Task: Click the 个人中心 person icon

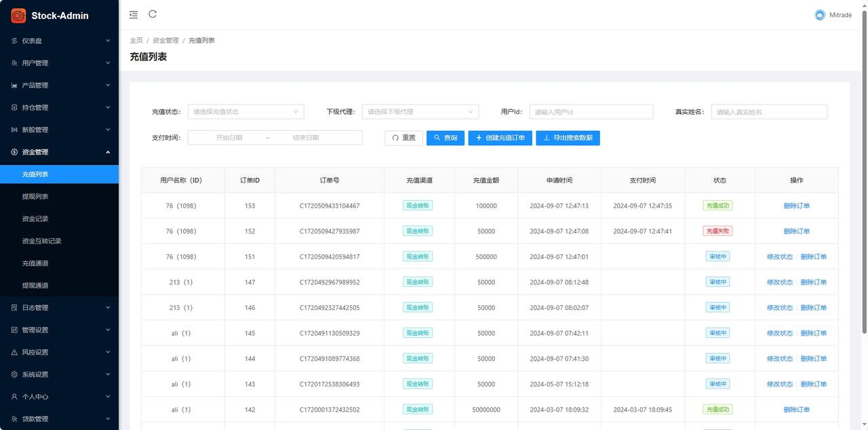Action: click(15, 397)
